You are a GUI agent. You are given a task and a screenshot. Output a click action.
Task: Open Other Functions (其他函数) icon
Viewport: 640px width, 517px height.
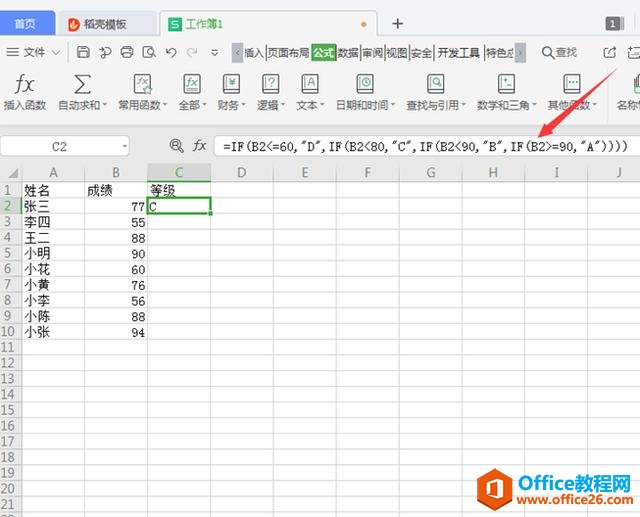(x=572, y=84)
